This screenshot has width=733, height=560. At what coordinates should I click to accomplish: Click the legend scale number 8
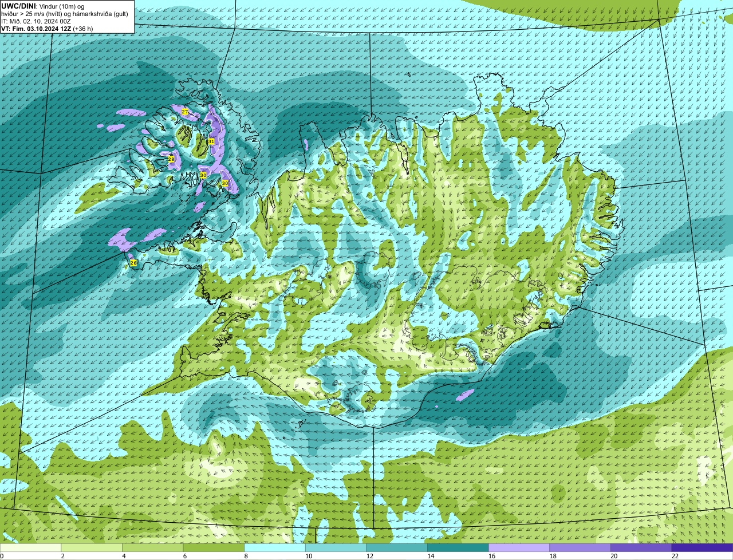246,556
